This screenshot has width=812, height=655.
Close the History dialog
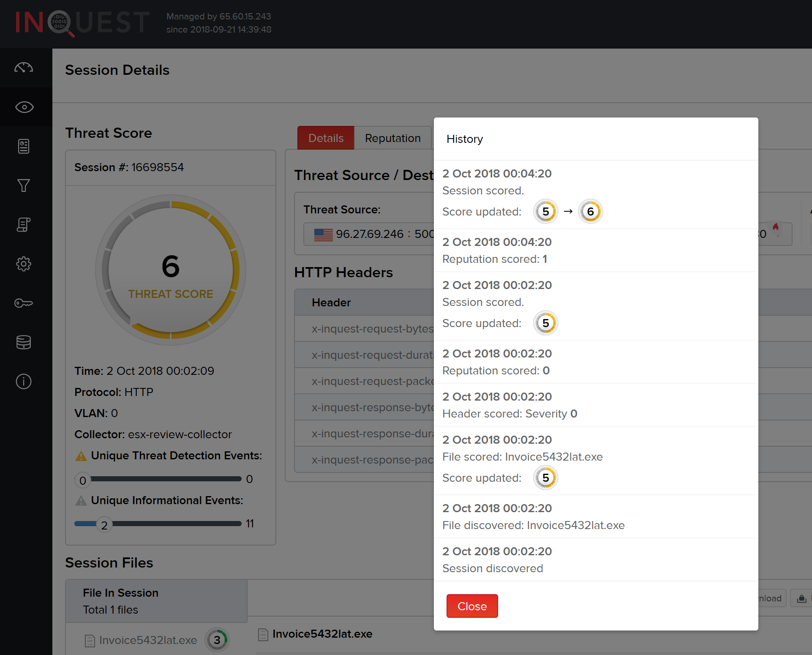point(472,606)
